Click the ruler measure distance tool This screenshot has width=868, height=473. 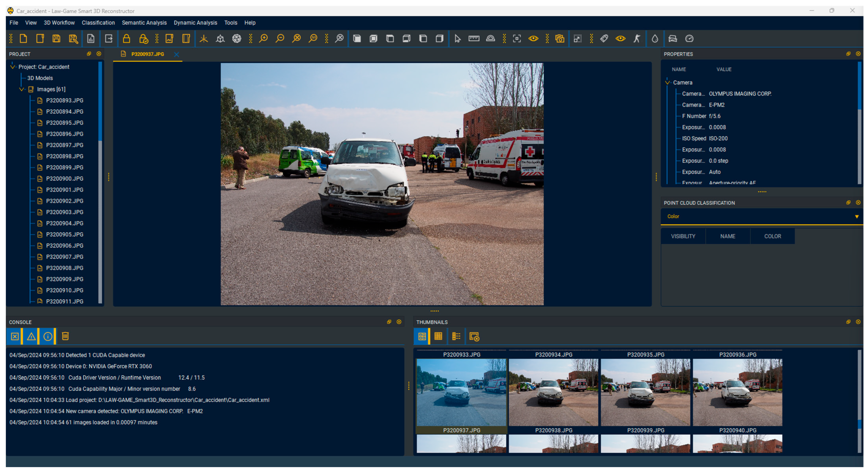474,38
